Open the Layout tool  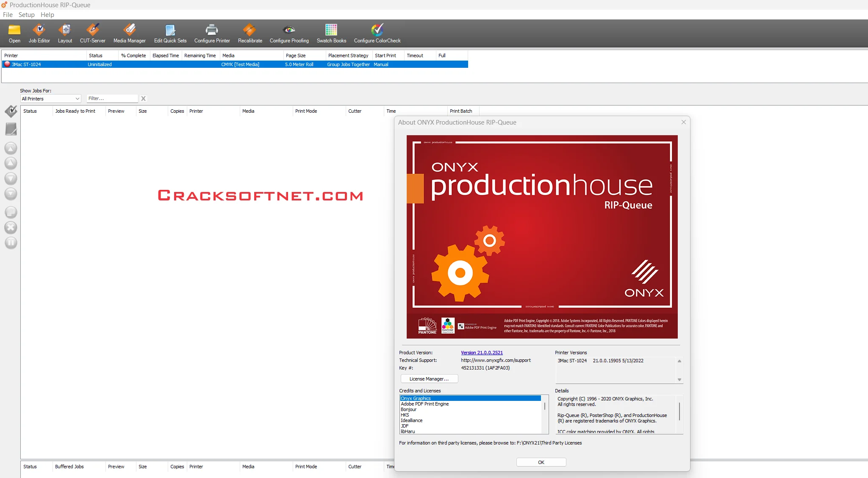pos(65,33)
